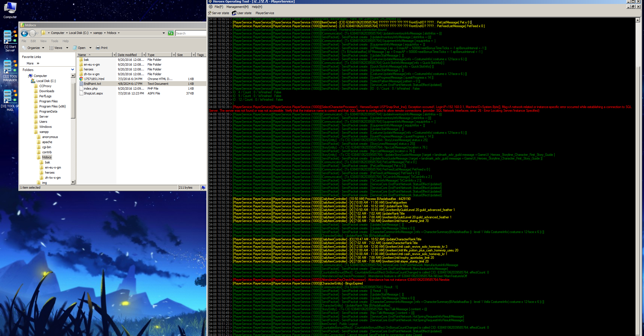Collapse the Folders pane chevron
This screenshot has height=336, width=644.
coord(72,70)
